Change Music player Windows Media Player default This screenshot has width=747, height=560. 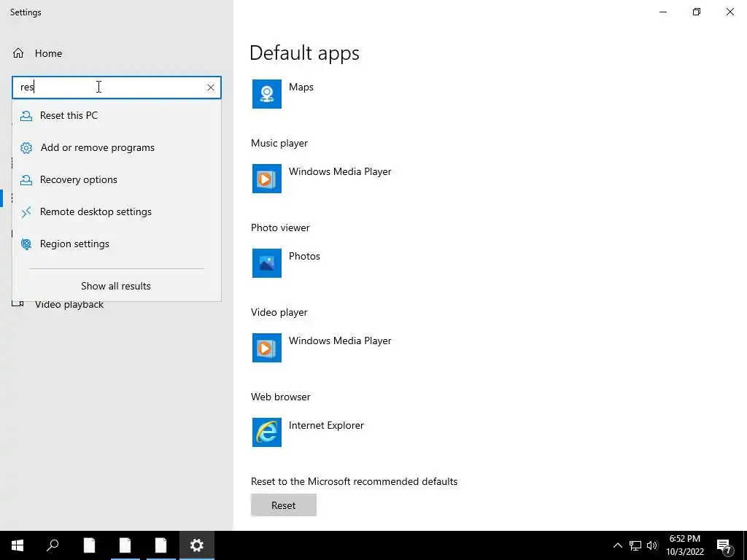(x=340, y=171)
